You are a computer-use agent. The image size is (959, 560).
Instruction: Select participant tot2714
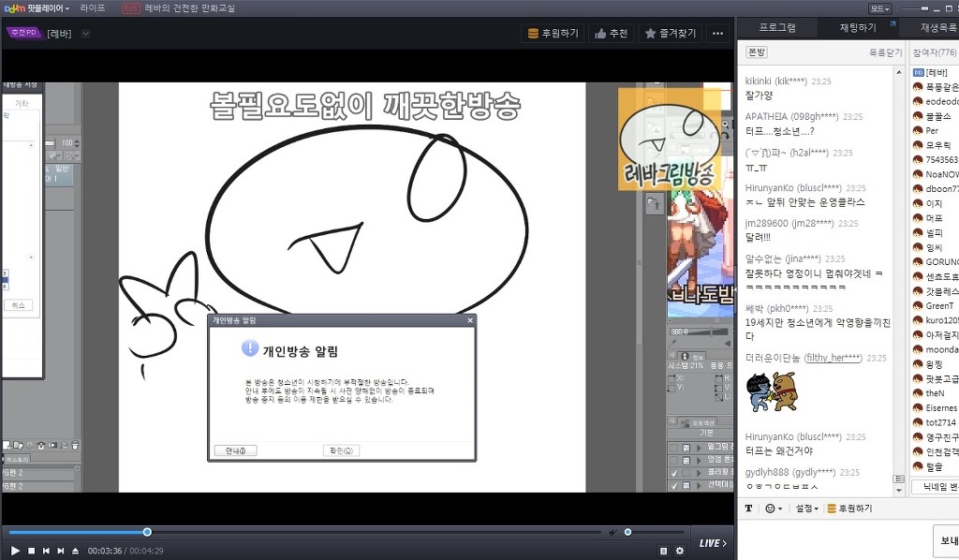point(936,422)
